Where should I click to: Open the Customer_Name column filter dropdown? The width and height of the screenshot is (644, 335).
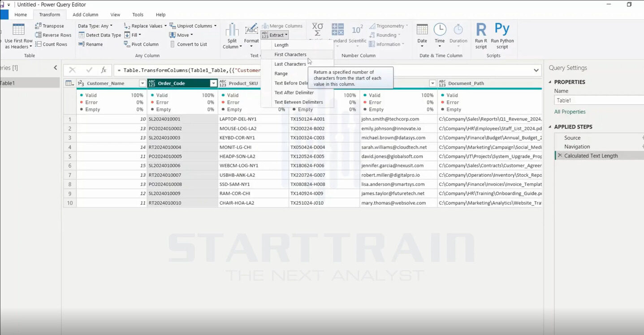(x=143, y=83)
